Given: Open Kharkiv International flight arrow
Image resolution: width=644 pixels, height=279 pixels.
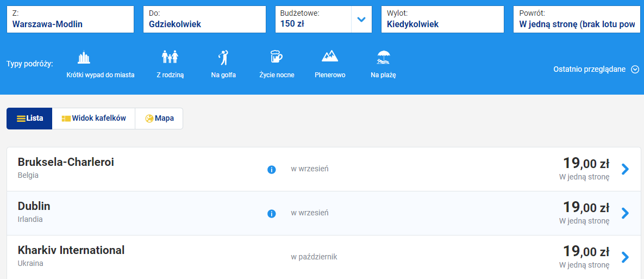Looking at the screenshot, I should 625,257.
